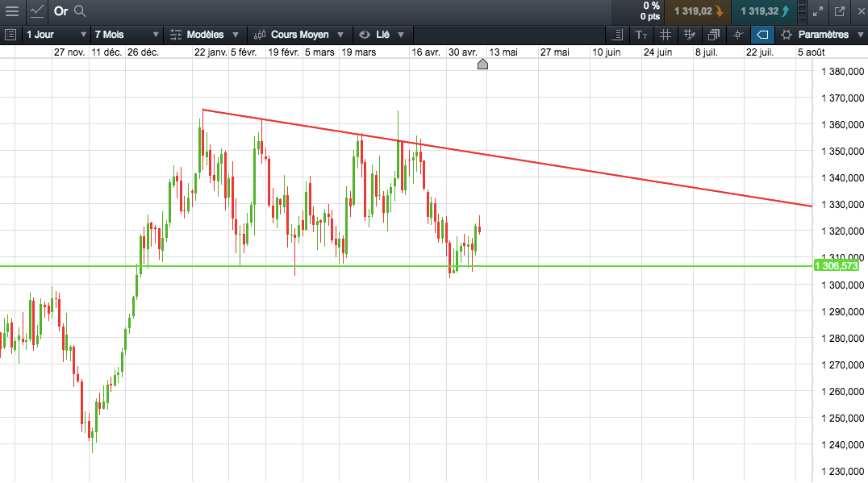Toggle the crosshair cursor tool

coord(738,35)
